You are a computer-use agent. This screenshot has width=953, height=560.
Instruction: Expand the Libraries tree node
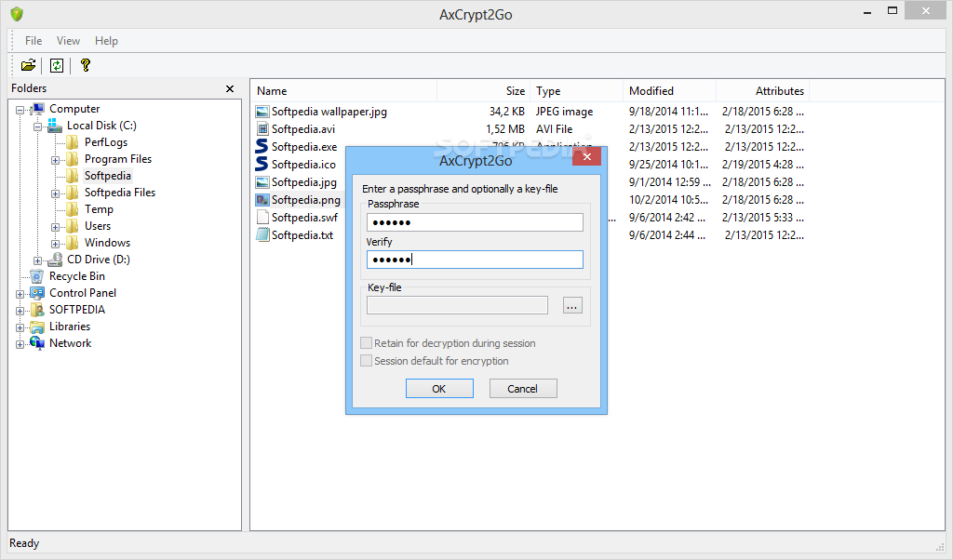click(x=20, y=328)
